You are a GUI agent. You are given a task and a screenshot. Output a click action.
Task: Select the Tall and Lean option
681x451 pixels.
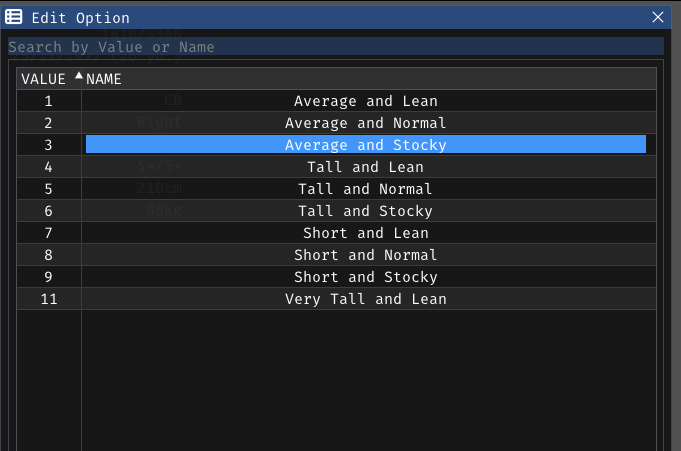pyautogui.click(x=366, y=167)
